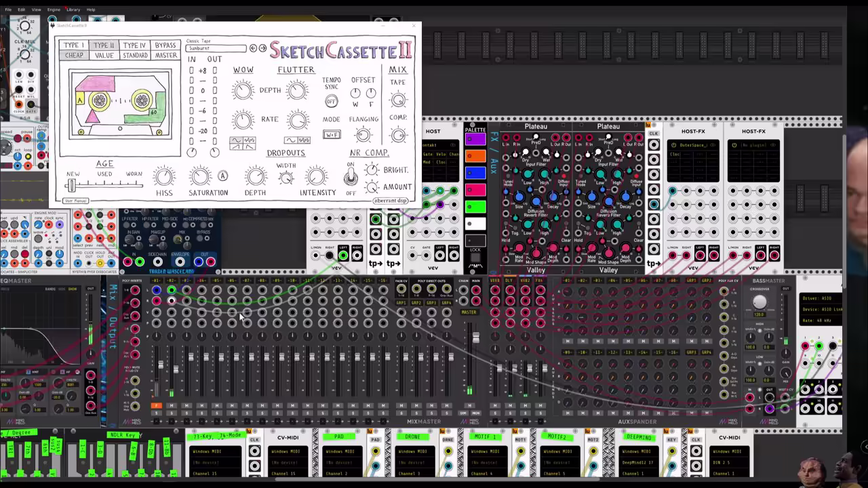Select the CHEAP quality button
The image size is (868, 488).
point(74,56)
